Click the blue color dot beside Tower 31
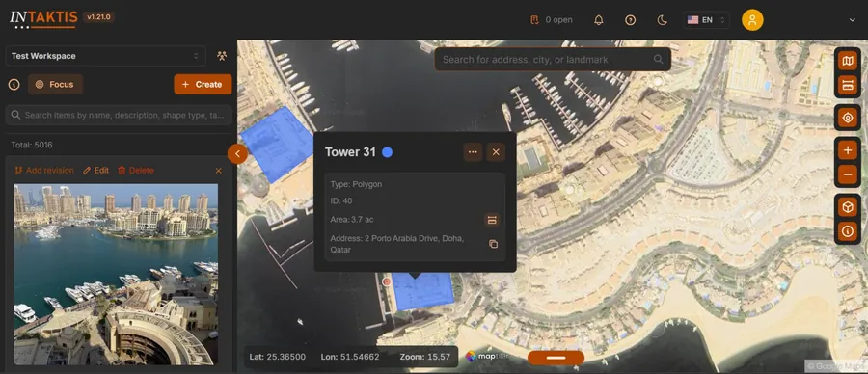The width and height of the screenshot is (868, 374). coord(388,152)
